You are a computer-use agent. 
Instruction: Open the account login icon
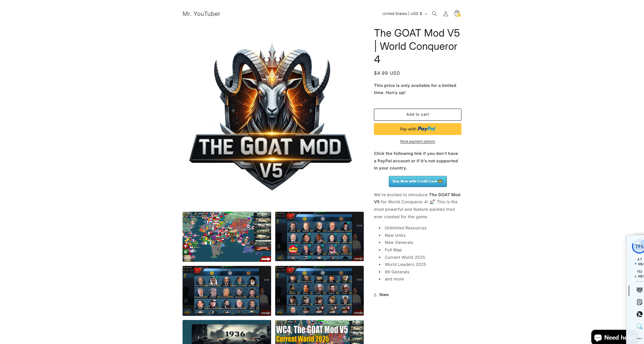pos(446,14)
